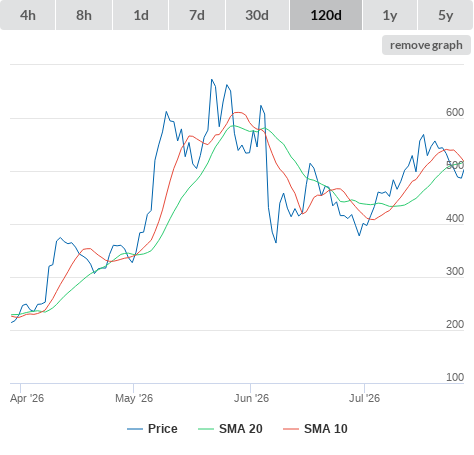Switch to the 8h time range

(84, 15)
